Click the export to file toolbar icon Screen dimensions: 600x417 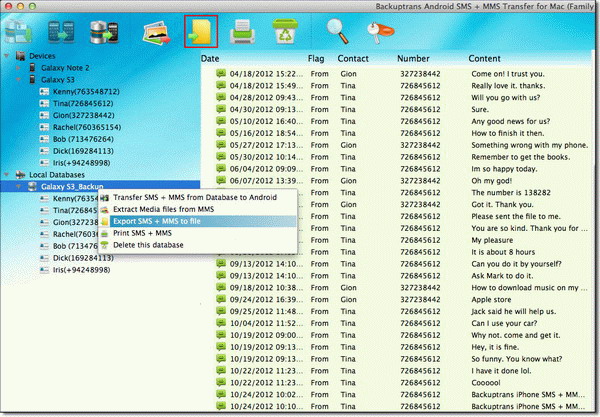click(201, 32)
